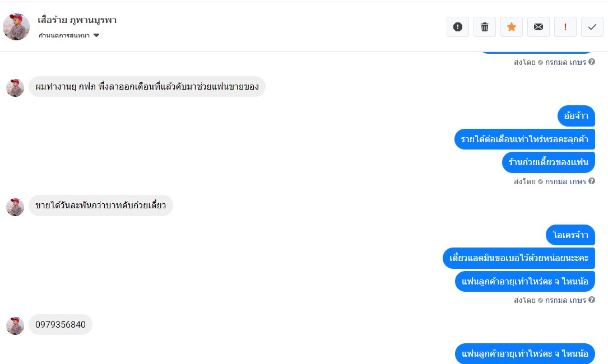Click help icon under the แฟนลูกค้าอายุเท่าไหร่คะ message
The height and width of the screenshot is (364, 608).
pos(592,300)
